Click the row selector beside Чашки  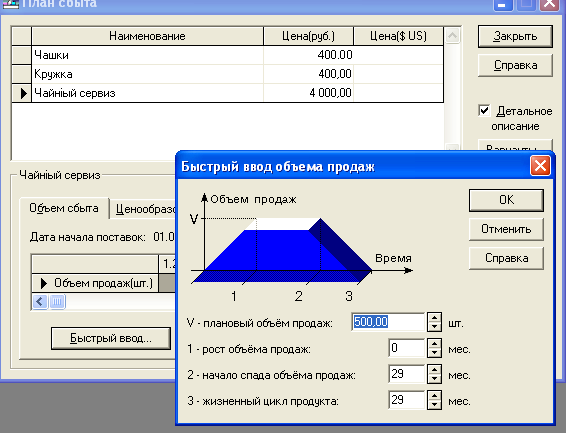pyautogui.click(x=22, y=55)
